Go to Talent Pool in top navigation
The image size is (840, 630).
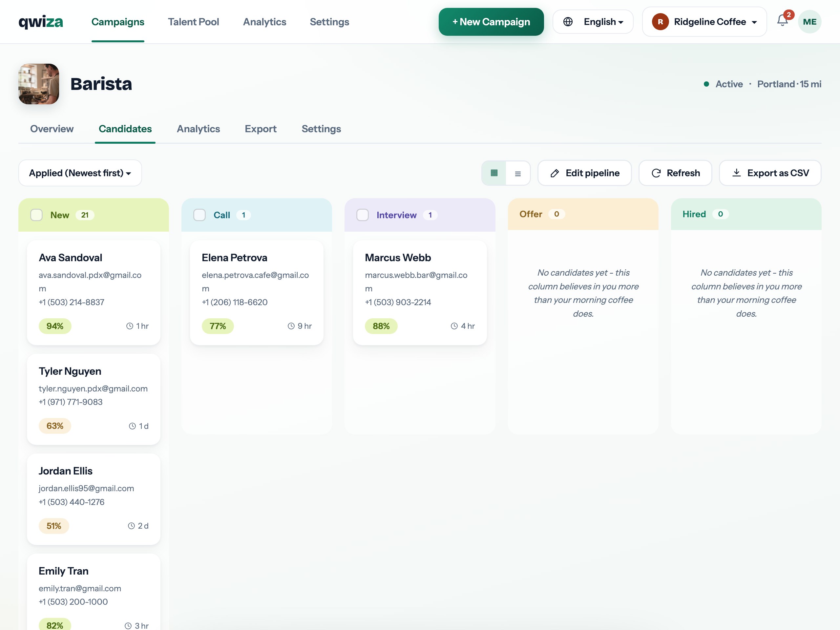[193, 22]
